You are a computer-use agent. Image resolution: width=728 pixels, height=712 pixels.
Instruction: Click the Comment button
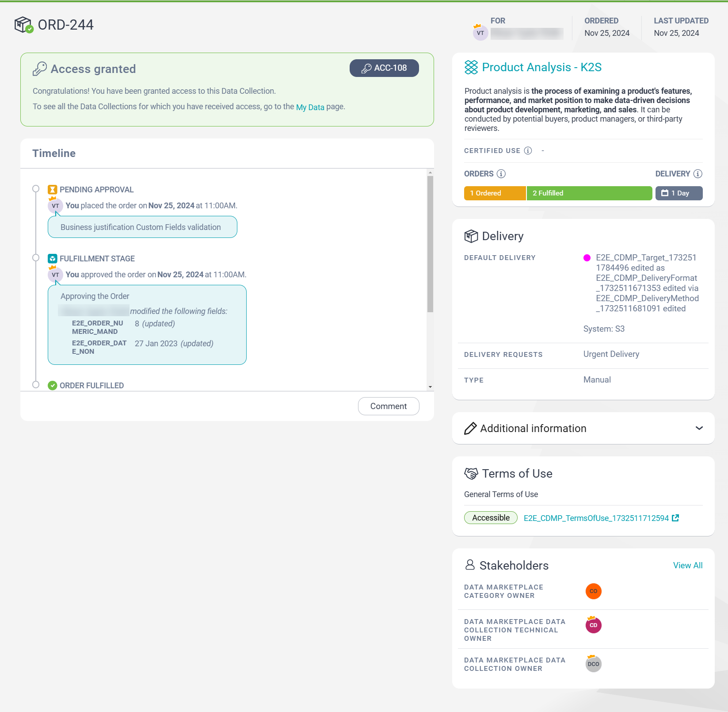(389, 406)
